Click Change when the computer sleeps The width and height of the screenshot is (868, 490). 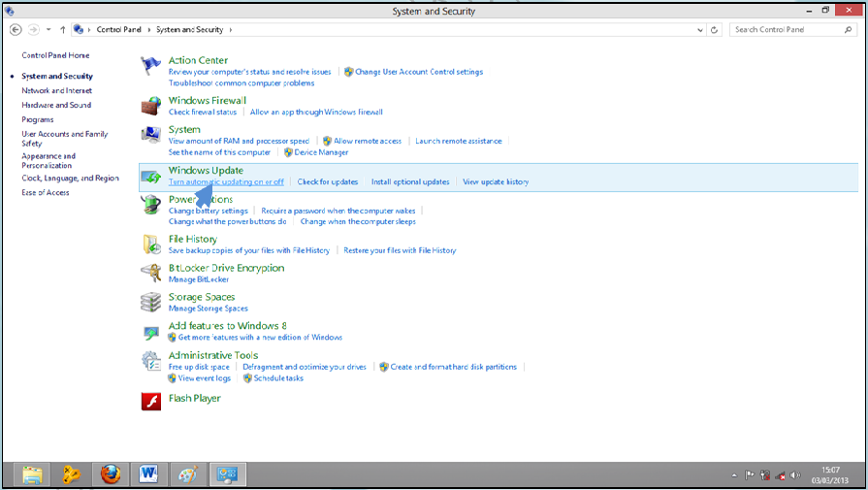358,221
